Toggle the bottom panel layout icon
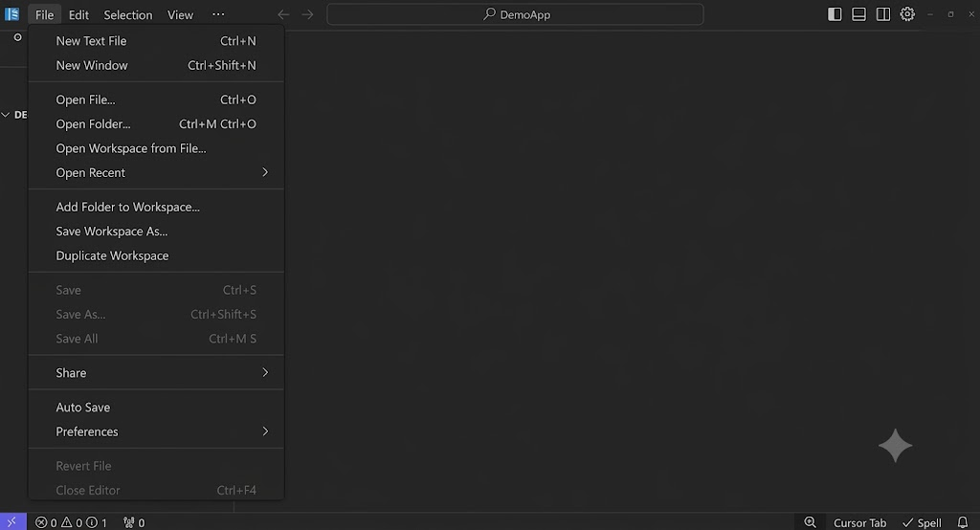Screen dimensions: 980x530 click(858, 14)
